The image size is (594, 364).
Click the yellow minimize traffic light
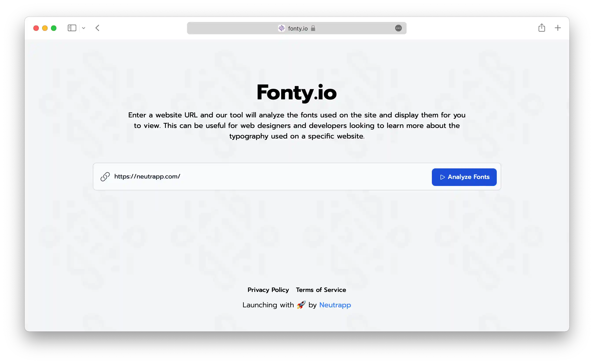click(45, 28)
